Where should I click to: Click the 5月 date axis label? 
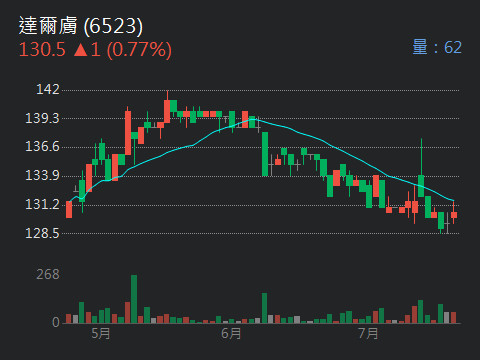[101, 333]
